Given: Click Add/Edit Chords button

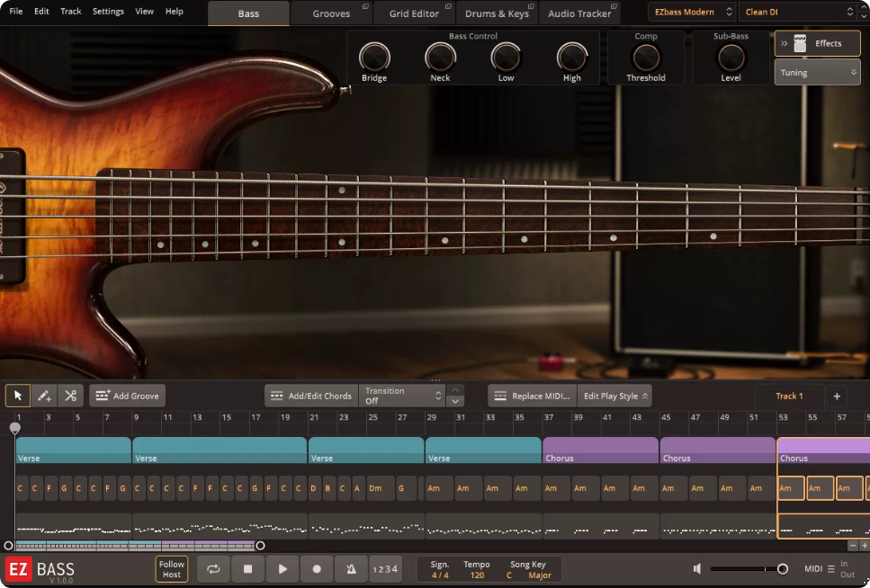Looking at the screenshot, I should 311,396.
